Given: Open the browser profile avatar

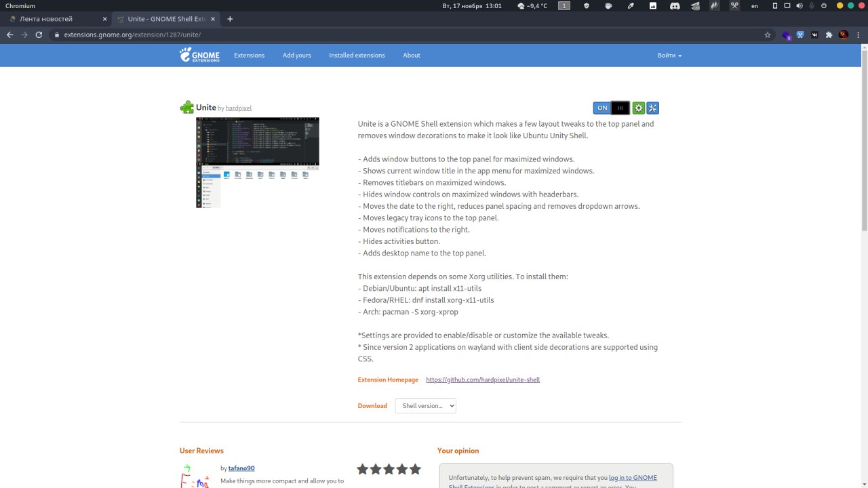Looking at the screenshot, I should tap(844, 35).
